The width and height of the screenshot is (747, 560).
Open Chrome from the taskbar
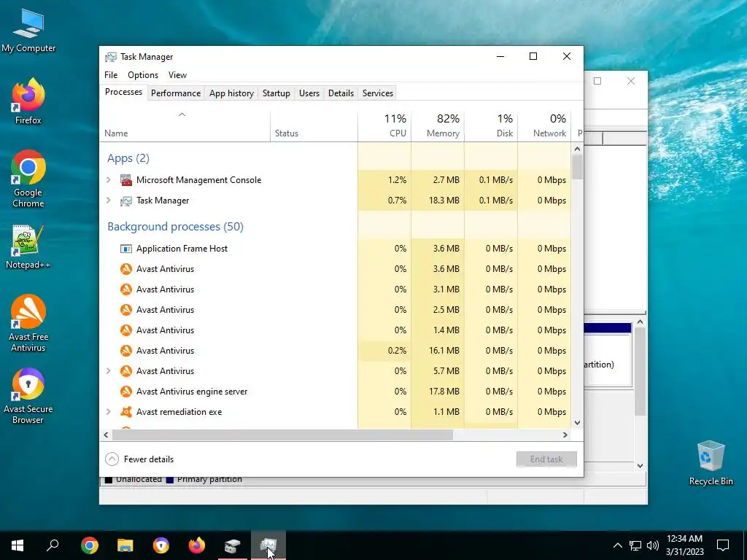click(x=90, y=545)
